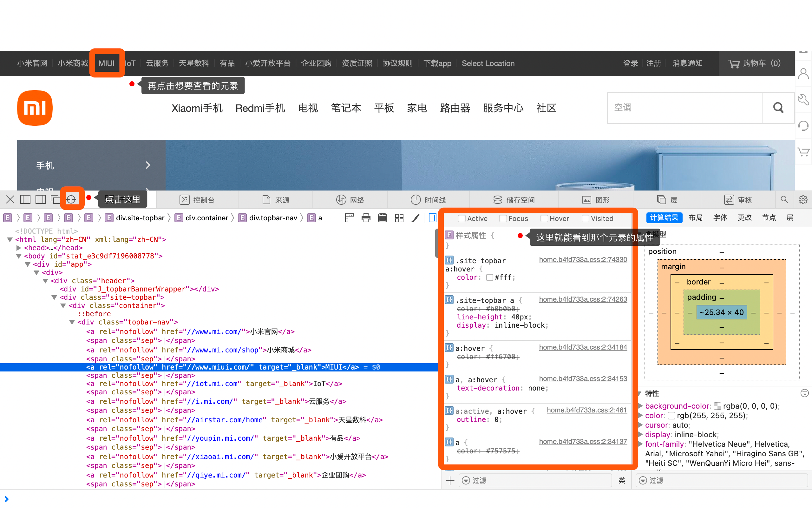This screenshot has height=508, width=812.
Task: Open the 审核 audit tab
Action: pyautogui.click(x=738, y=200)
